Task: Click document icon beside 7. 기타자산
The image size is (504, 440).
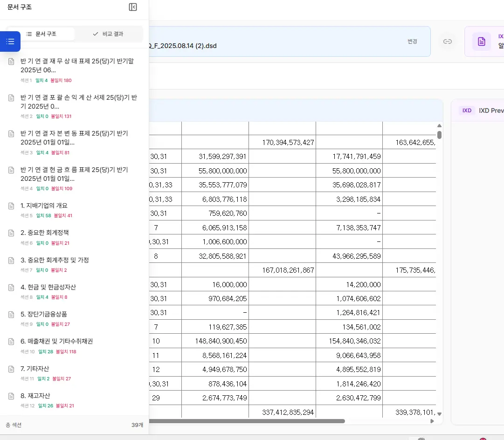Action: 12,369
